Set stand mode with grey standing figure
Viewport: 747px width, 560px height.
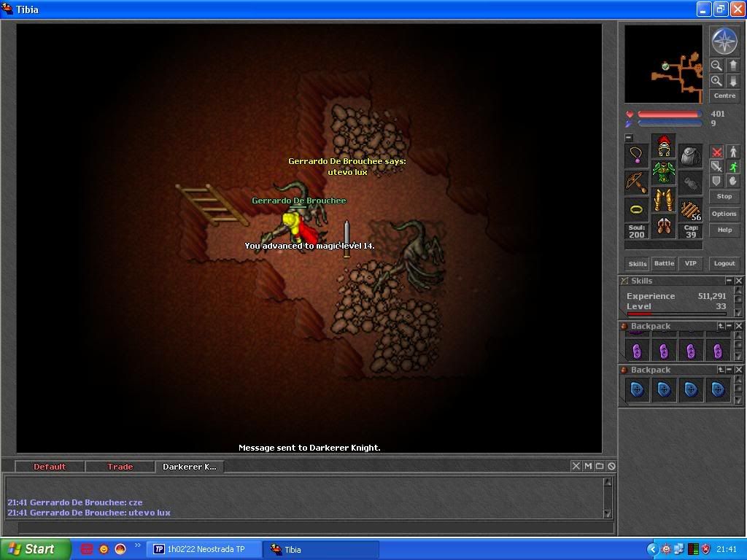(732, 152)
